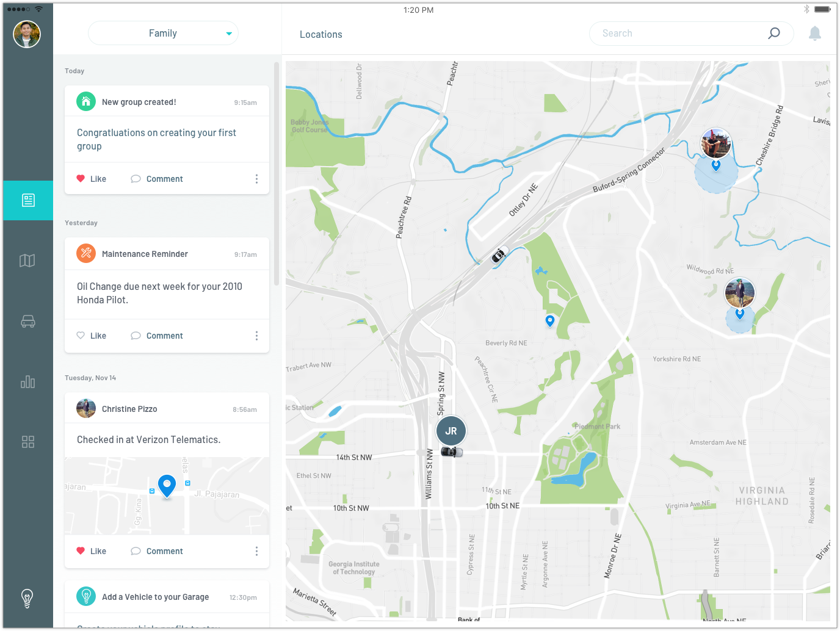Open the Family group dropdown
The height and width of the screenshot is (631, 840).
[163, 34]
